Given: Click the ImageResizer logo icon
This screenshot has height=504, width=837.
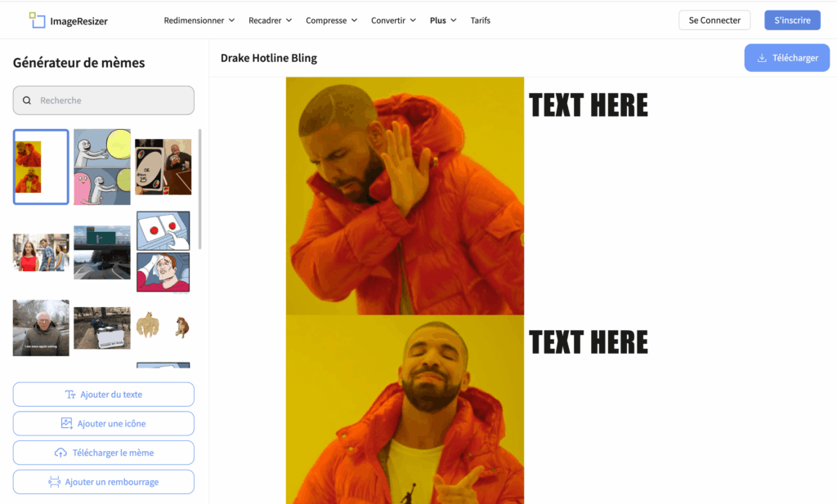Looking at the screenshot, I should coord(37,20).
